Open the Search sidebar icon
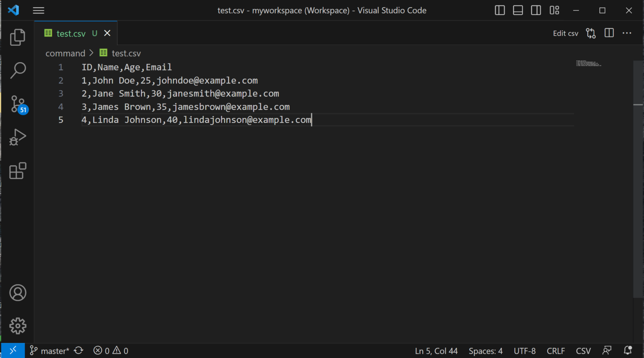This screenshot has width=644, height=358. [18, 70]
